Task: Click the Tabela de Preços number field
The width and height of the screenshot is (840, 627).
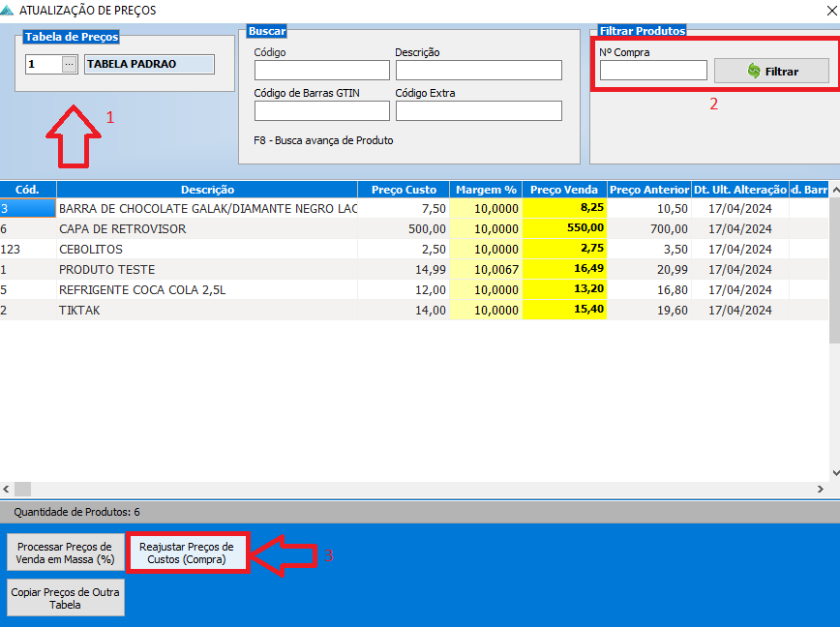Action: click(44, 64)
